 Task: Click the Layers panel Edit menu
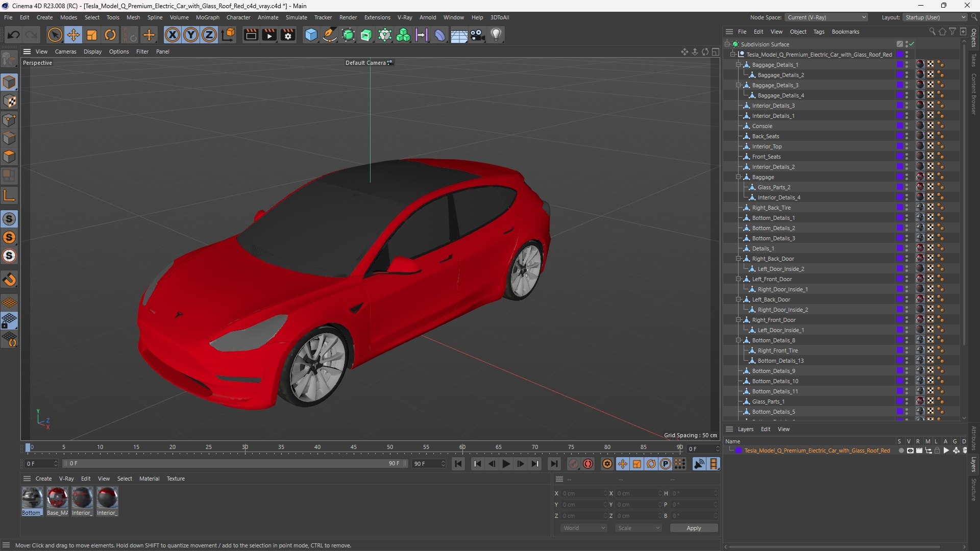765,429
